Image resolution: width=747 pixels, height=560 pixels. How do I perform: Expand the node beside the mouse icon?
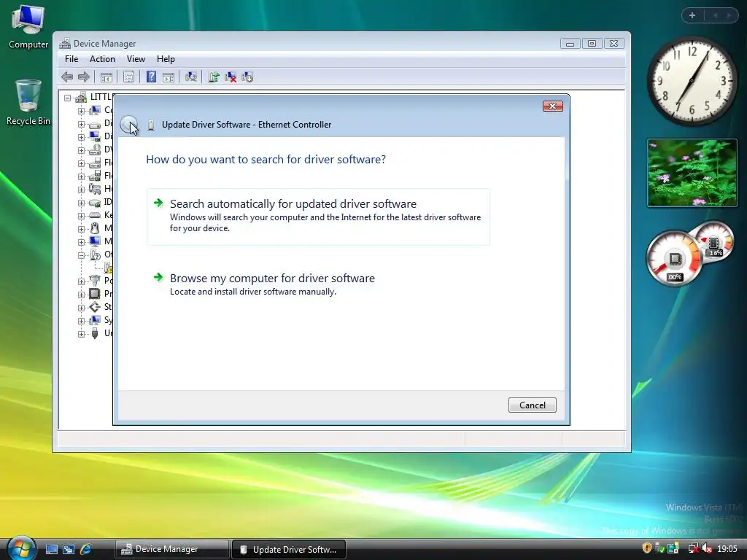point(81,229)
